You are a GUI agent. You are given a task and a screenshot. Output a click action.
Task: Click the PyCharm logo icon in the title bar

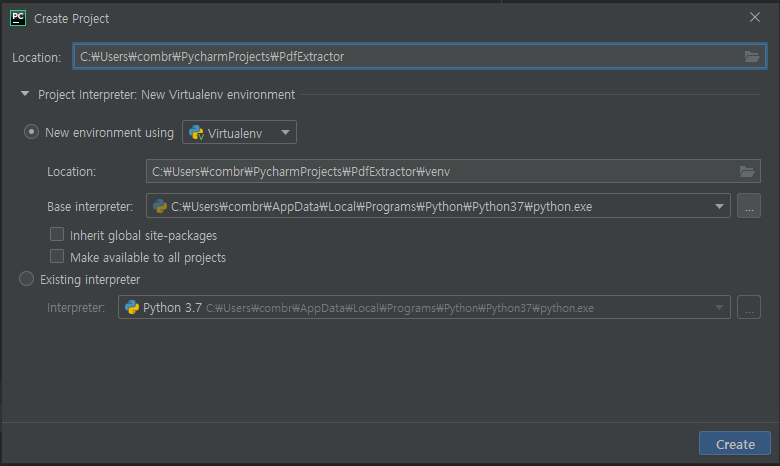tap(18, 18)
